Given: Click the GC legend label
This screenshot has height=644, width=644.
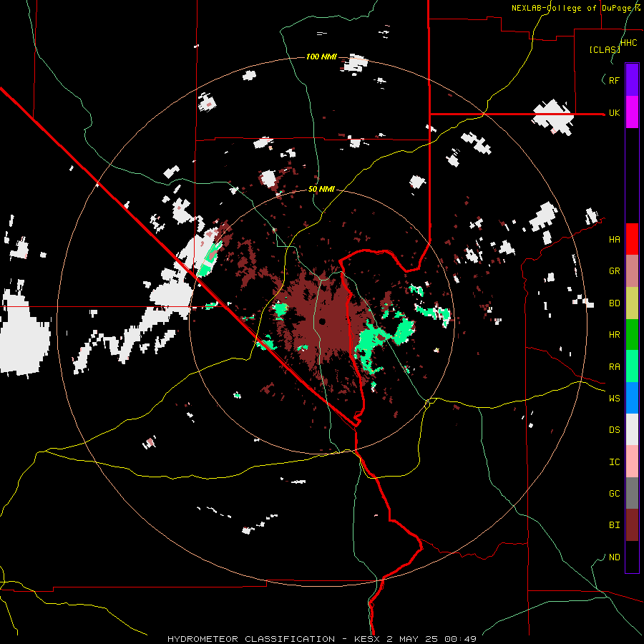Looking at the screenshot, I should pyautogui.click(x=614, y=493).
